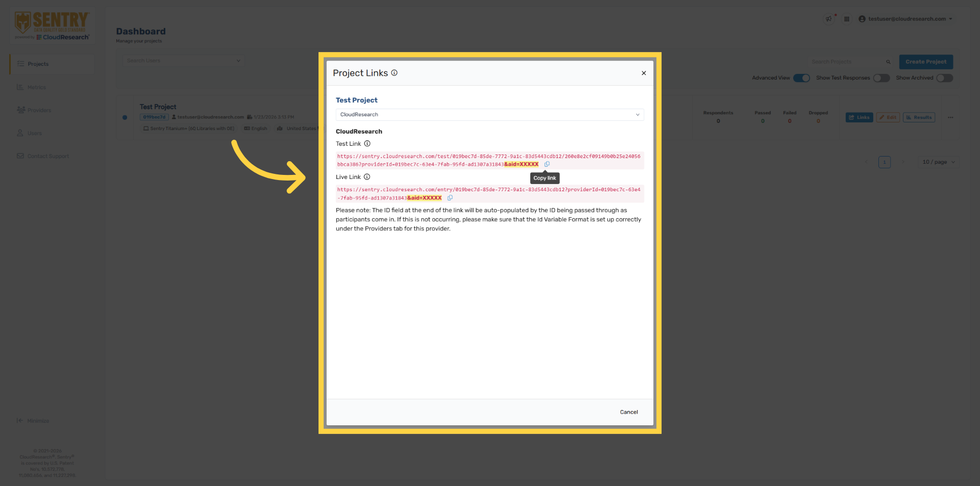980x486 pixels.
Task: Click the apps grid icon
Action: coord(847,18)
